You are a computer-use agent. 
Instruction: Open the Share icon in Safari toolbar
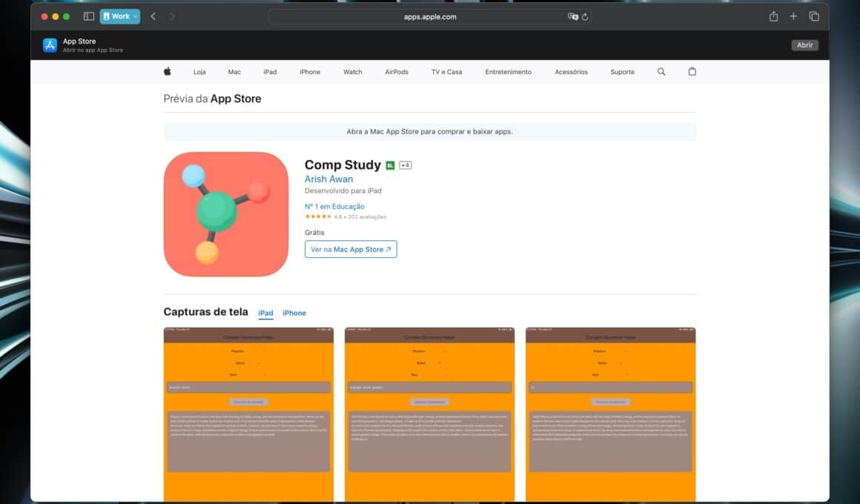773,16
